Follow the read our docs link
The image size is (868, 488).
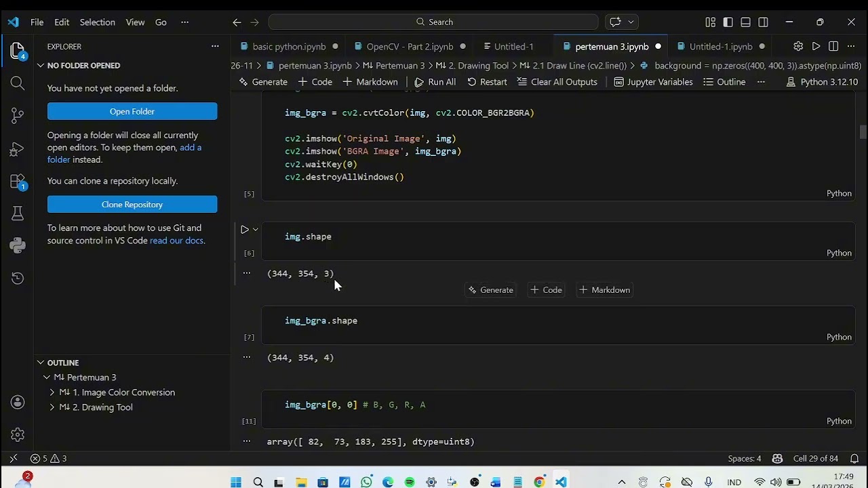coord(176,241)
